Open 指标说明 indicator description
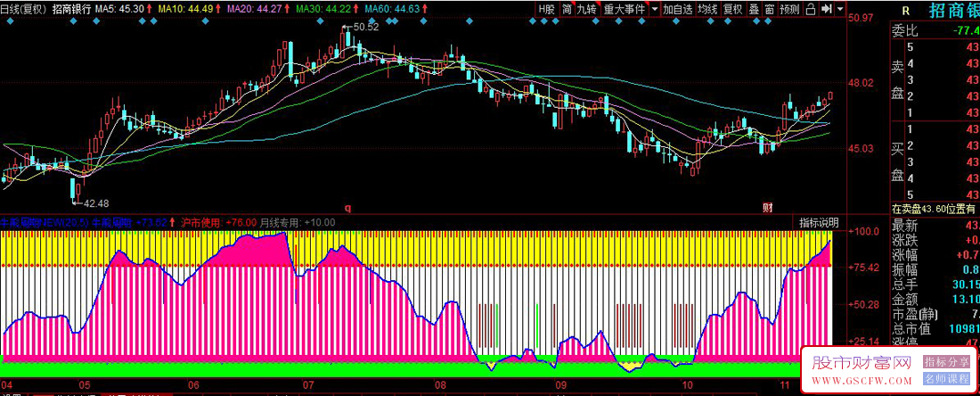This screenshot has width=980, height=396. (820, 223)
